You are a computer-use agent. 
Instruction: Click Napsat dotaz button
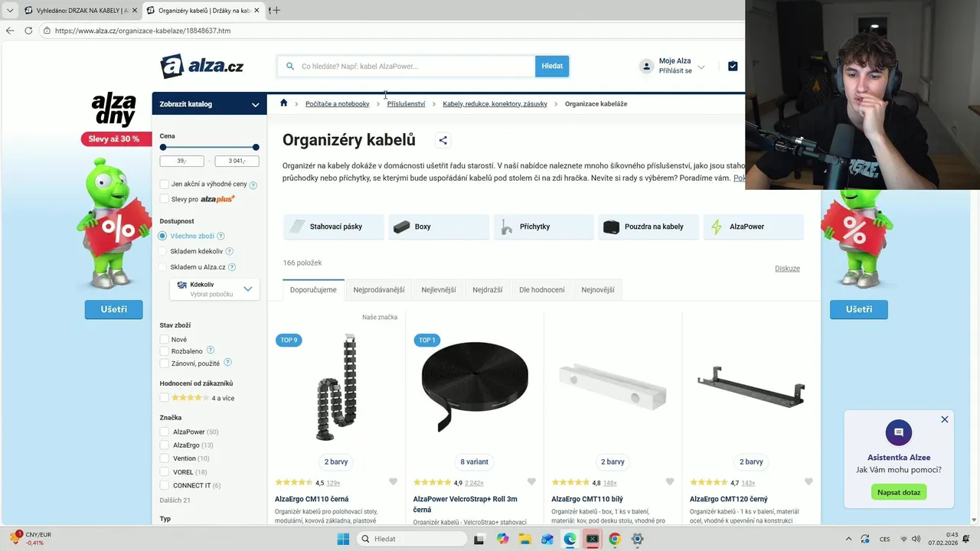899,492
